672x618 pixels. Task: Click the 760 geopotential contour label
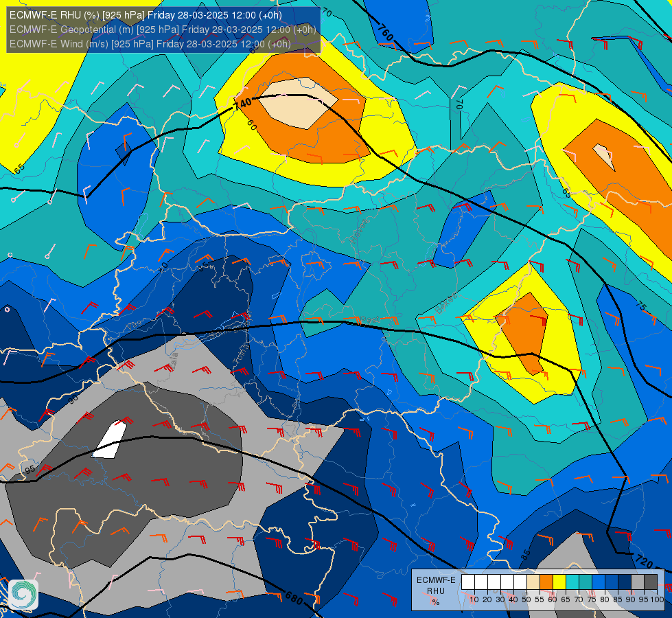385,32
